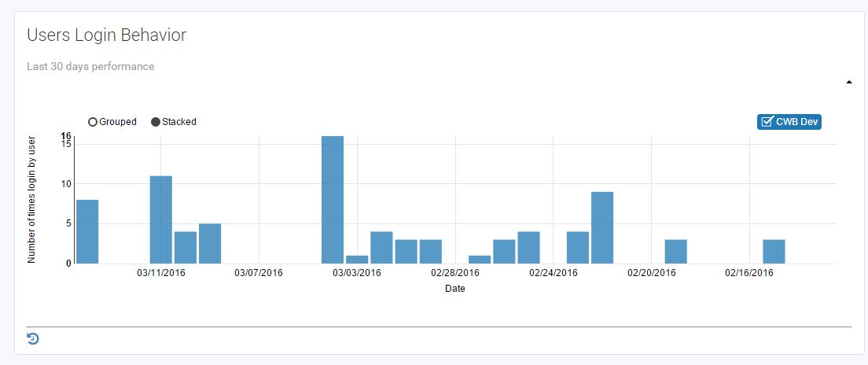Click the leftmost bar in the chart
The image size is (868, 365).
click(87, 231)
